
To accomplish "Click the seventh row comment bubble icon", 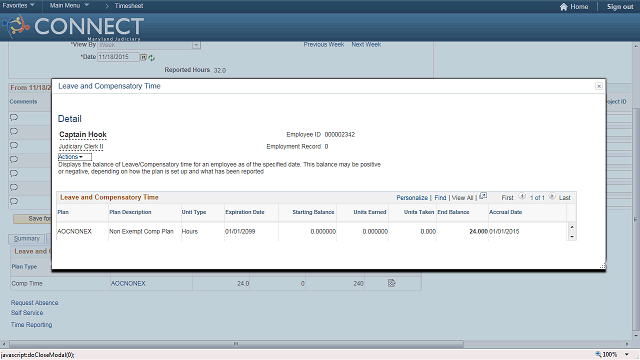I will (14, 201).
